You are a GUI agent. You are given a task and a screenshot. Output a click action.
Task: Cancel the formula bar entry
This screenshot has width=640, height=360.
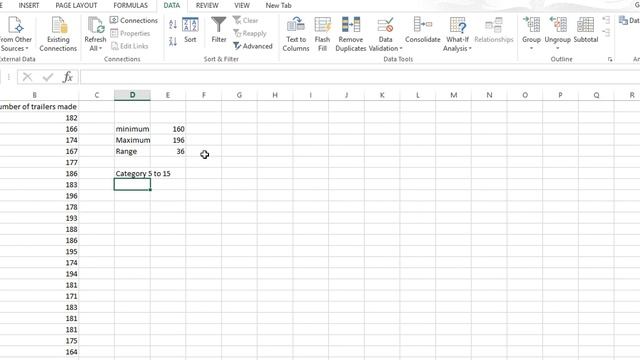[x=27, y=77]
